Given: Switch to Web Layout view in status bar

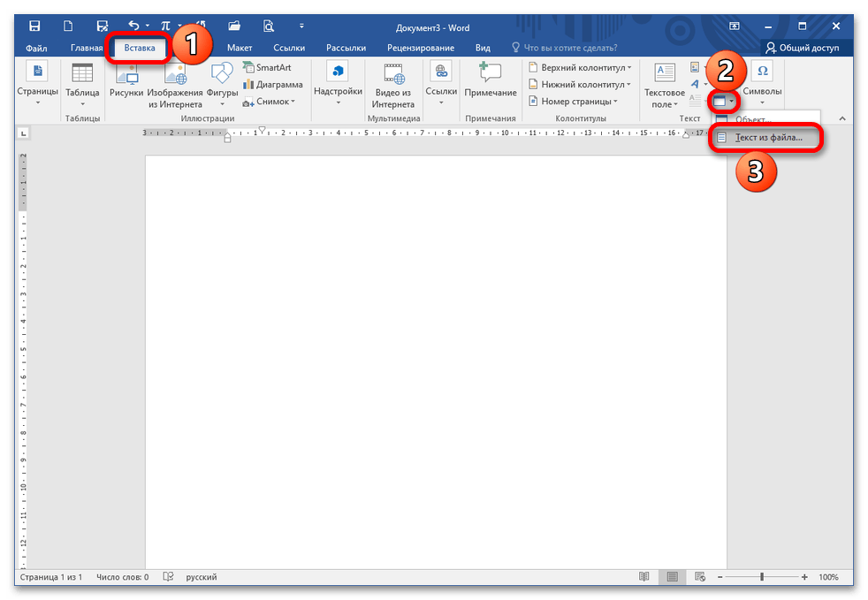Looking at the screenshot, I should coord(698,577).
